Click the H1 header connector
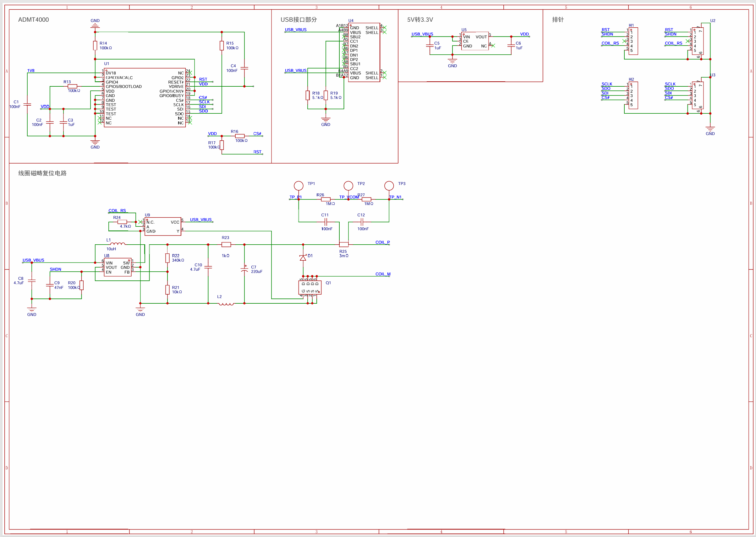Image resolution: width=756 pixels, height=537 pixels. [x=633, y=41]
